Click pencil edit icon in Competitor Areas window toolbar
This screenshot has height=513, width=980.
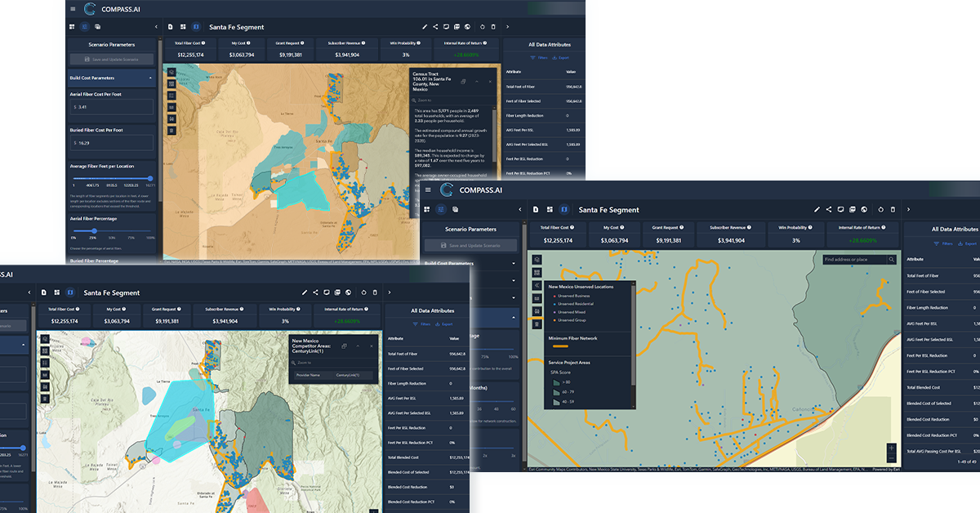(x=305, y=292)
